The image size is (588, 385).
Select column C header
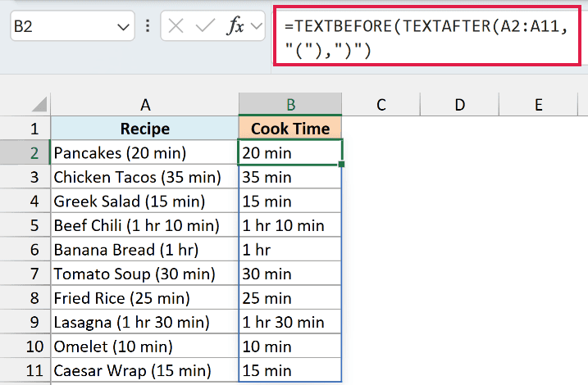pos(381,105)
